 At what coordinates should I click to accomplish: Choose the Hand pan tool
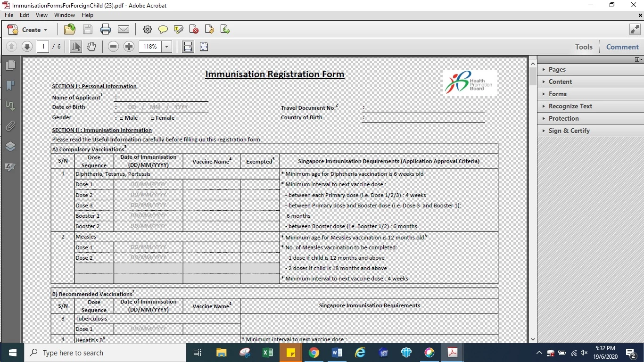(x=91, y=47)
